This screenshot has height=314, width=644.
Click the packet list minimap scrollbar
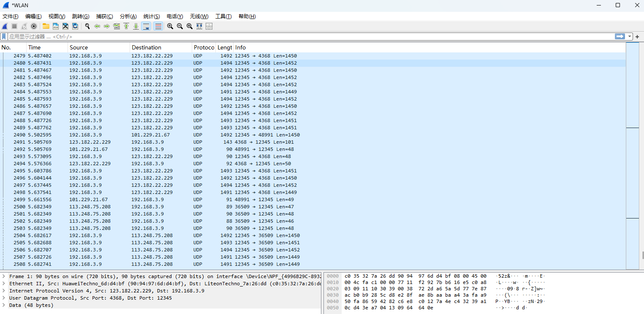633,156
